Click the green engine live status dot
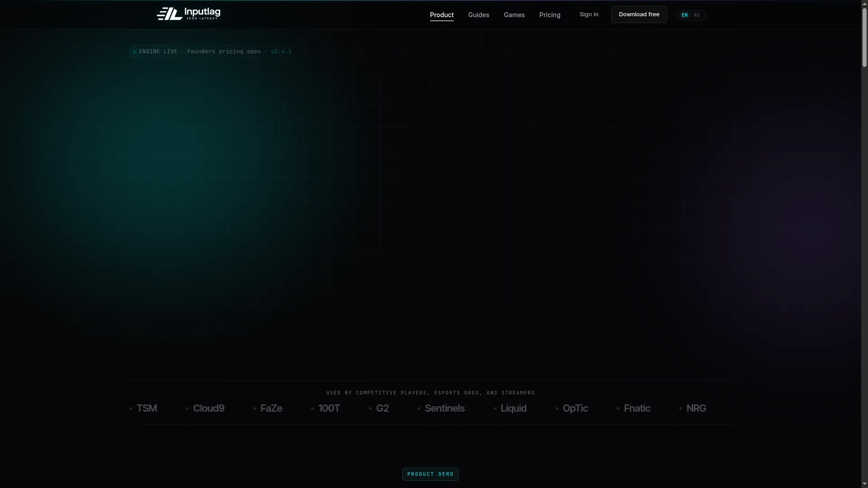The width and height of the screenshot is (868, 488). [134, 52]
